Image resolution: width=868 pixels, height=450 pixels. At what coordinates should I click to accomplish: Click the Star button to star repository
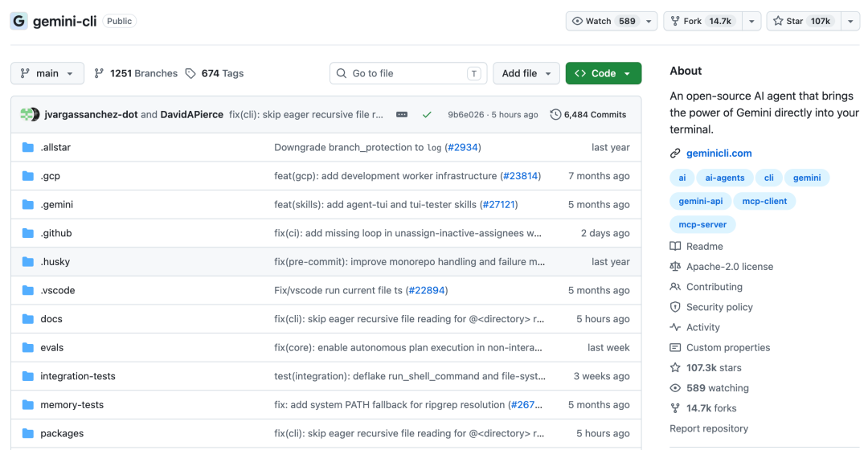804,21
